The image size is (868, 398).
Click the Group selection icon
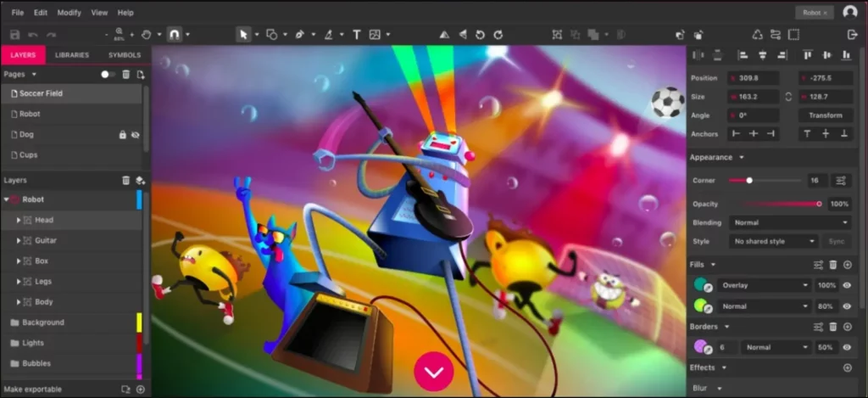557,34
